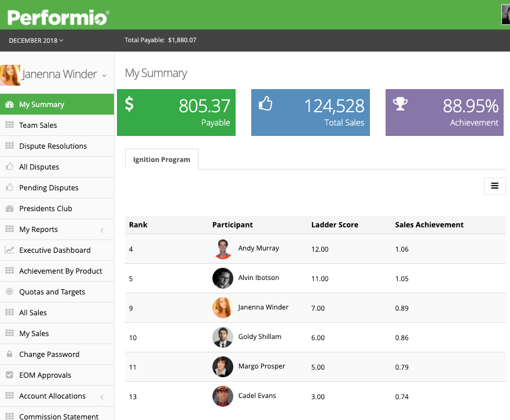
Task: Go to the All Disputes page
Action: pos(57,167)
